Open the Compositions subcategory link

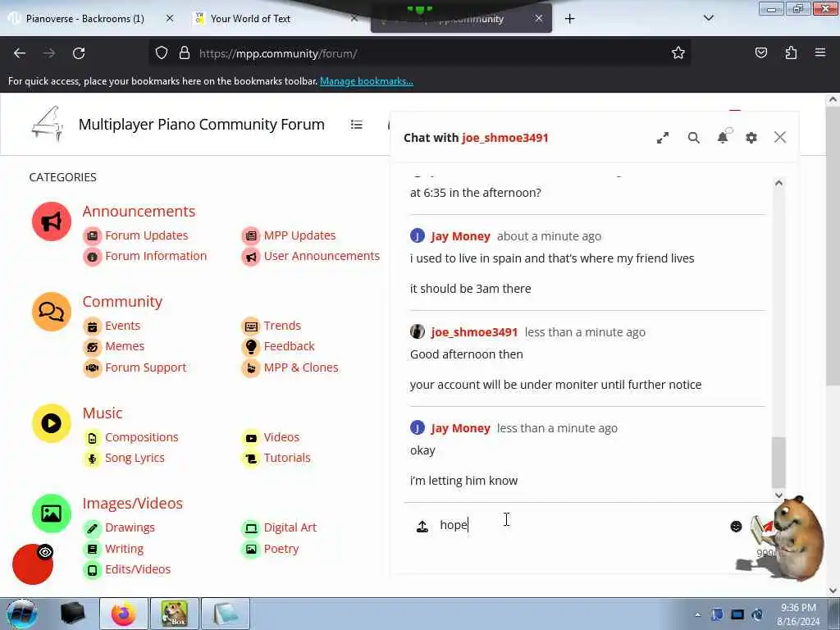141,437
